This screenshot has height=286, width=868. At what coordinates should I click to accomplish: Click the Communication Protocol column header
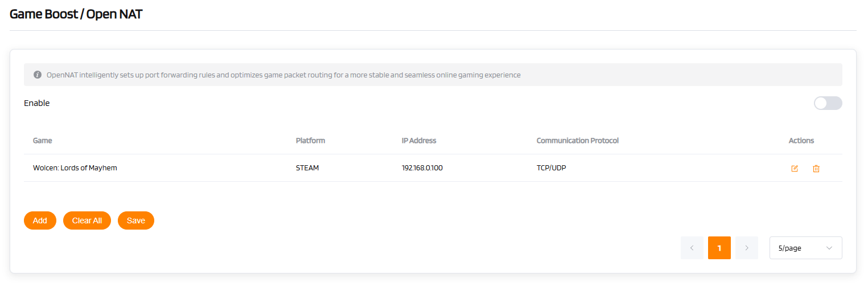click(577, 140)
